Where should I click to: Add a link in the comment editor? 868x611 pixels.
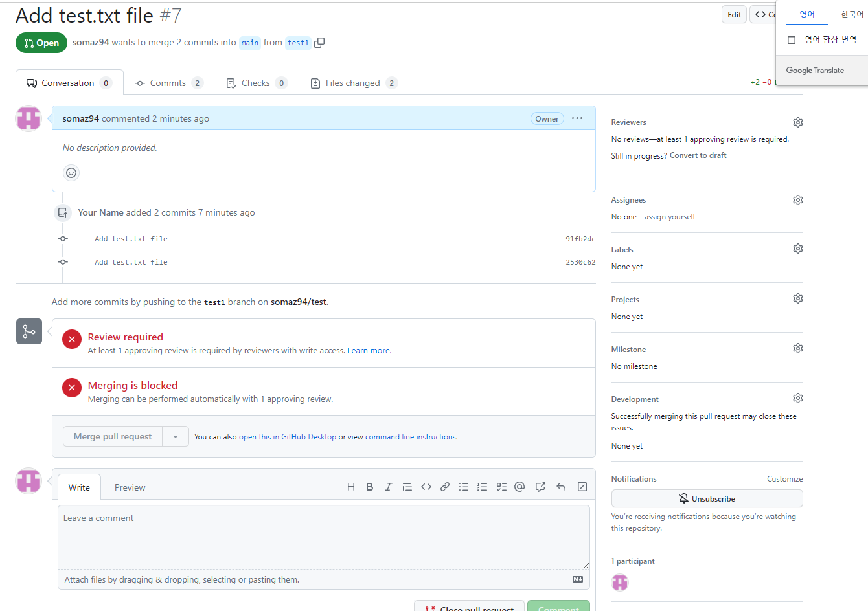(x=445, y=487)
